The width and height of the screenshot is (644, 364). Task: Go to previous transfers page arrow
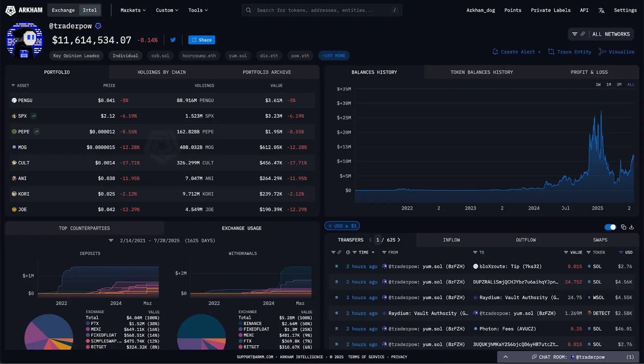(371, 240)
